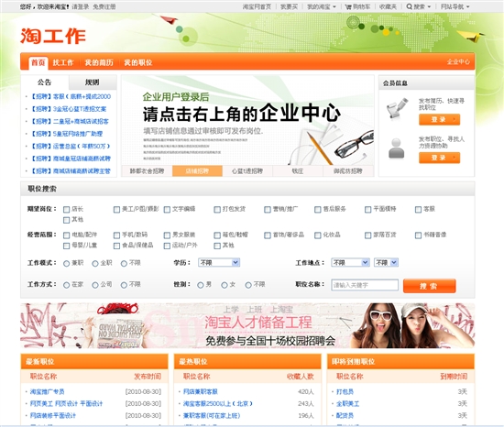
Task: Tick the 文字编辑 checkbox
Action: pyautogui.click(x=167, y=210)
